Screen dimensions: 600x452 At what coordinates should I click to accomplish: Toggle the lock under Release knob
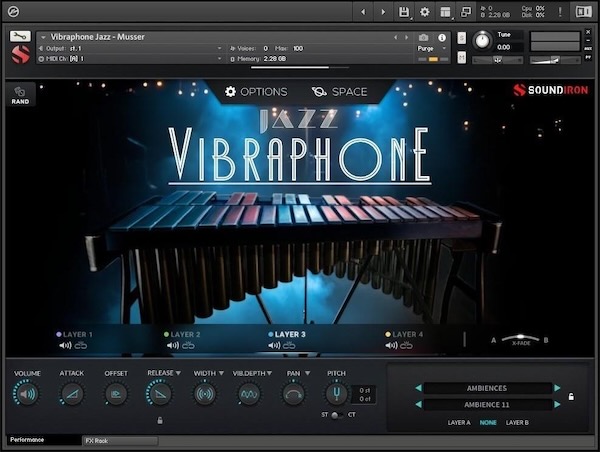click(x=159, y=420)
